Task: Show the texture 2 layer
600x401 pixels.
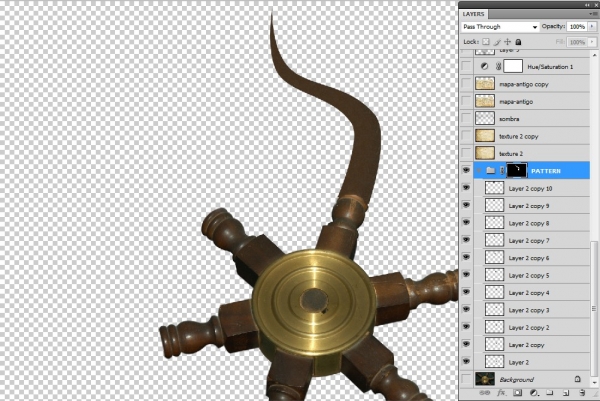Action: pos(466,153)
